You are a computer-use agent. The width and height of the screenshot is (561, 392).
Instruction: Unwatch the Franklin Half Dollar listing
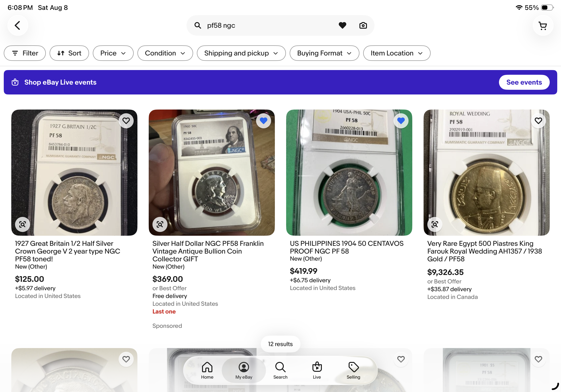coord(263,121)
